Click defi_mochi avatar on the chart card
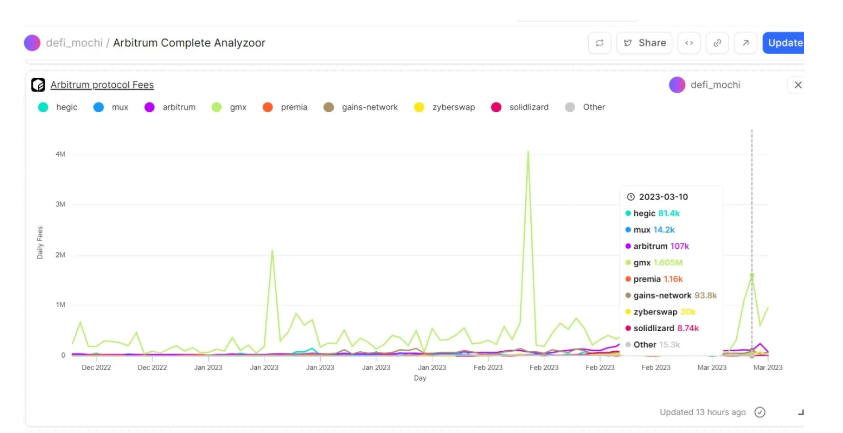Screen dimensions: 843x433 677,85
